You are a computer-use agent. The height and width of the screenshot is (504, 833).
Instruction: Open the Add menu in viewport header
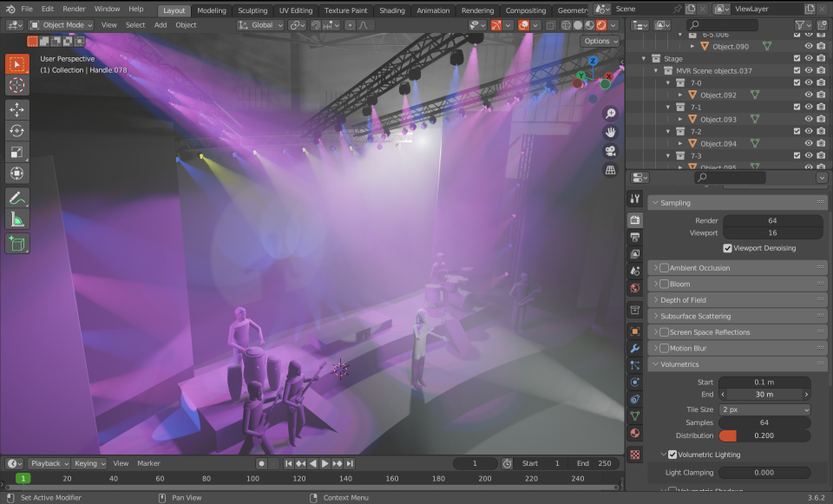[161, 25]
